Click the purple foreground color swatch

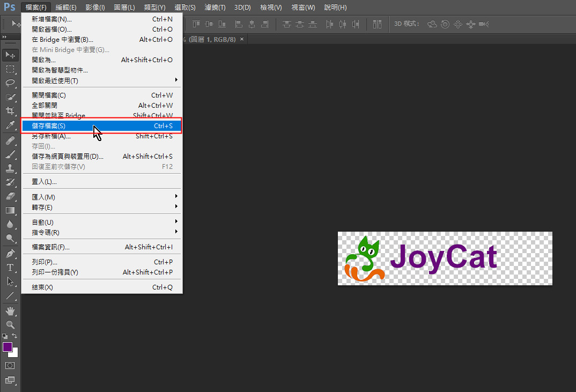pos(8,347)
